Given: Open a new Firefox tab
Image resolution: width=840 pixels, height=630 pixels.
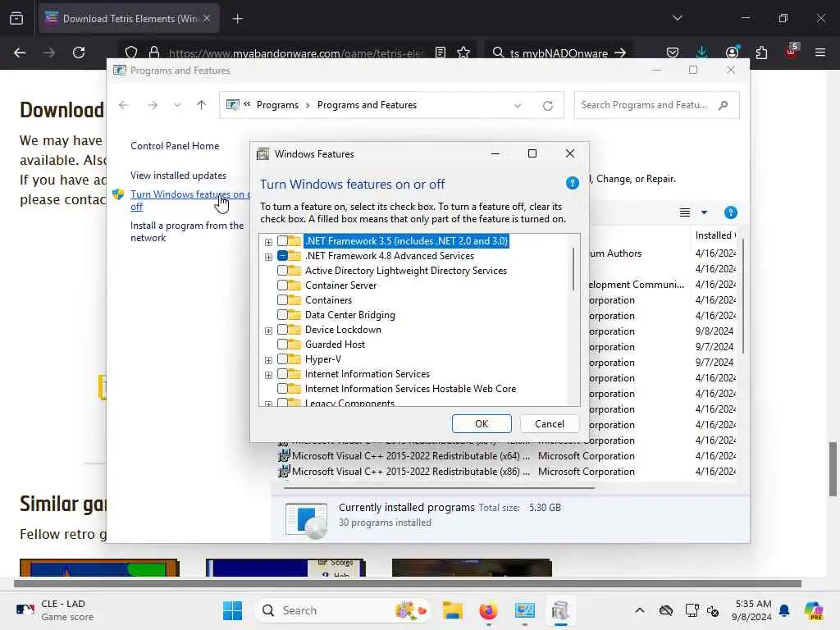Looking at the screenshot, I should coord(238,19).
